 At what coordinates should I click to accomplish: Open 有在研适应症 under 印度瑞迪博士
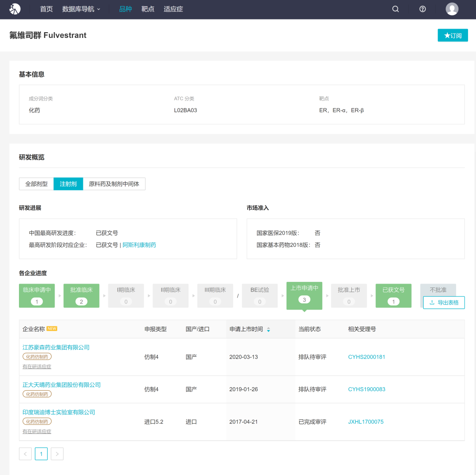pyautogui.click(x=37, y=431)
